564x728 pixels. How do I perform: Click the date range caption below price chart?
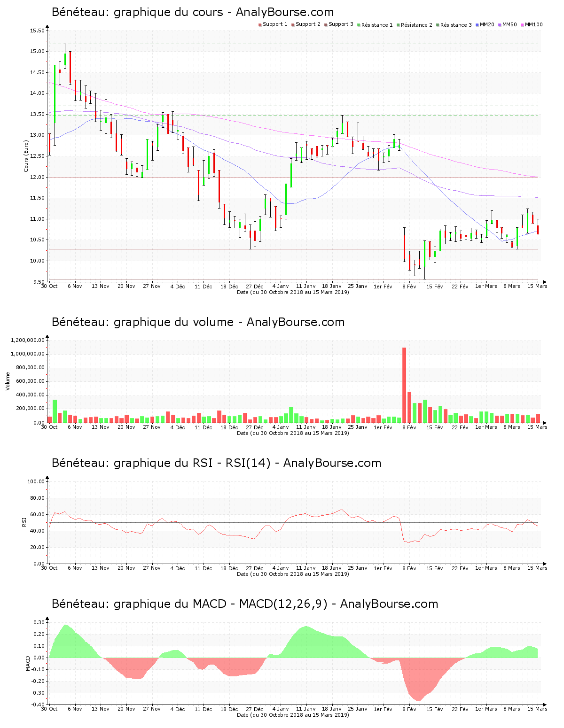click(x=293, y=292)
